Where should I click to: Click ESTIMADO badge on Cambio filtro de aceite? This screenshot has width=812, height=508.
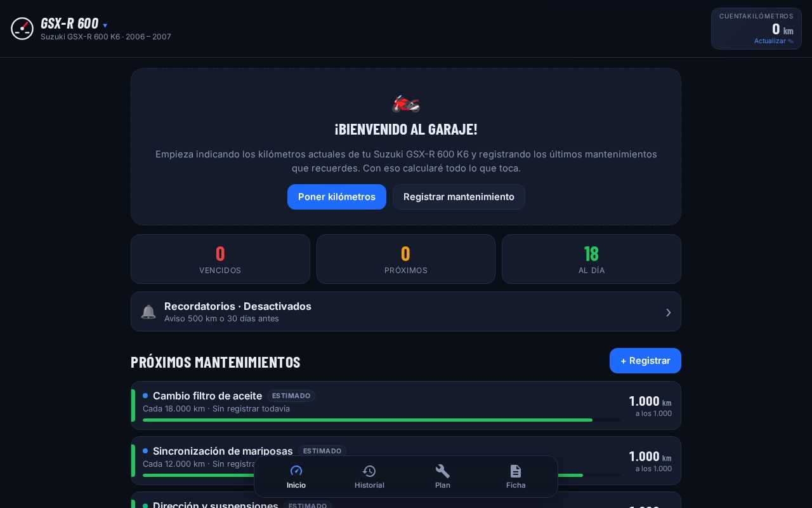point(291,396)
